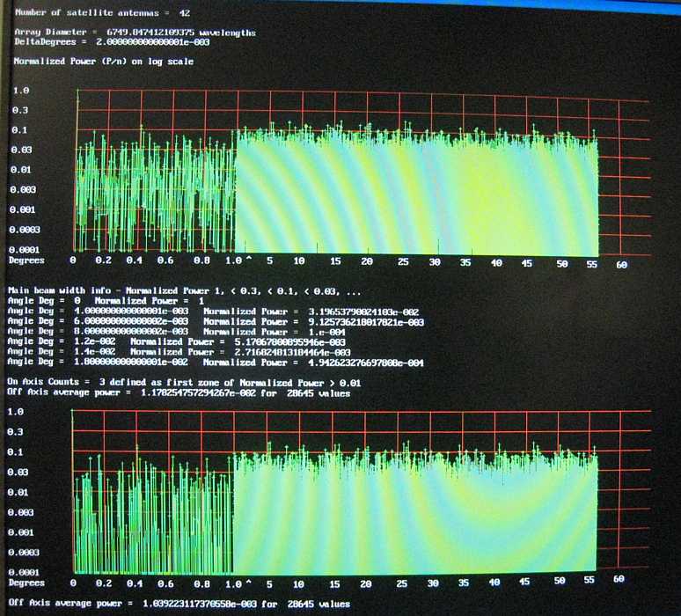Image resolution: width=681 pixels, height=616 pixels.
Task: Click the '0.0001' y-axis label on top chart
Action: tap(24, 249)
